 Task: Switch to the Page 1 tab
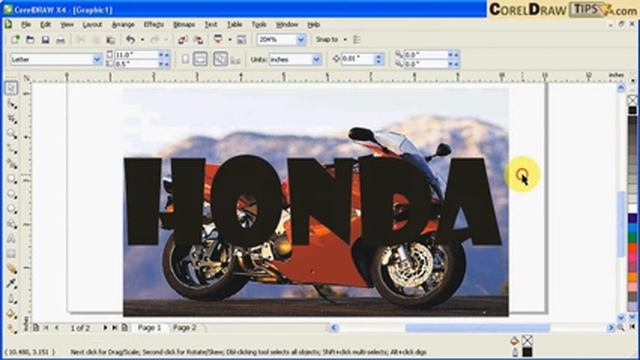149,328
